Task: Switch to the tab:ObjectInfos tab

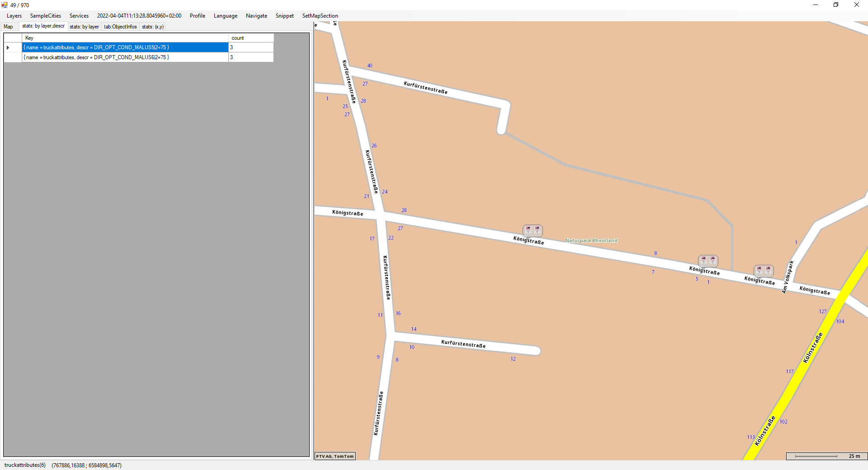Action: 120,27
